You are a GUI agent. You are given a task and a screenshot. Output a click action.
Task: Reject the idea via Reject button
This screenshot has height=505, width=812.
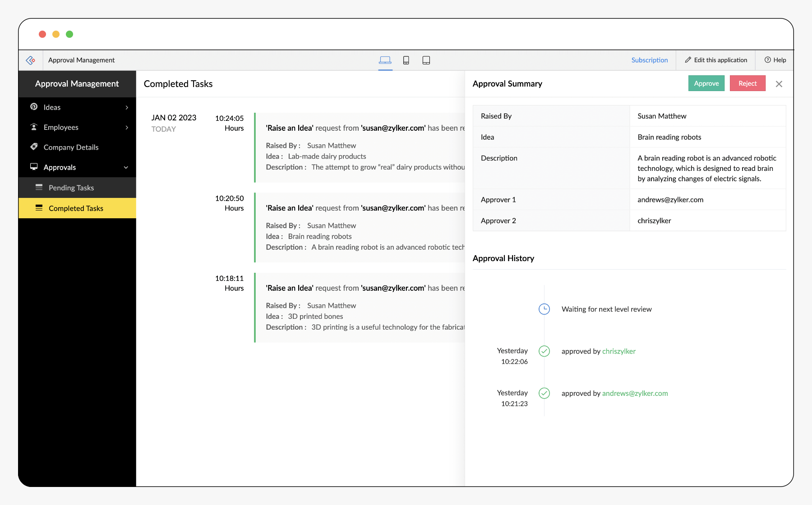click(x=747, y=83)
